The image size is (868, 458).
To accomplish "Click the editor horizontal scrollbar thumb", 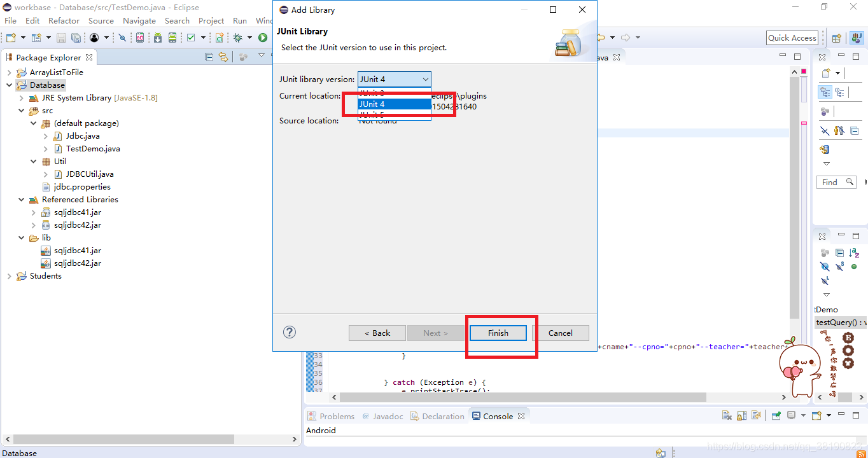I will [523, 397].
